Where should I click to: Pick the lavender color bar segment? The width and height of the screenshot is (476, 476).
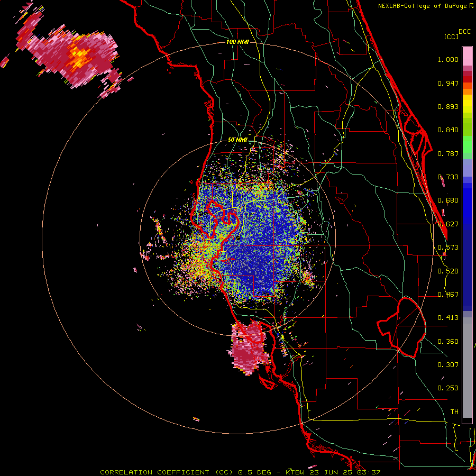pos(467,168)
